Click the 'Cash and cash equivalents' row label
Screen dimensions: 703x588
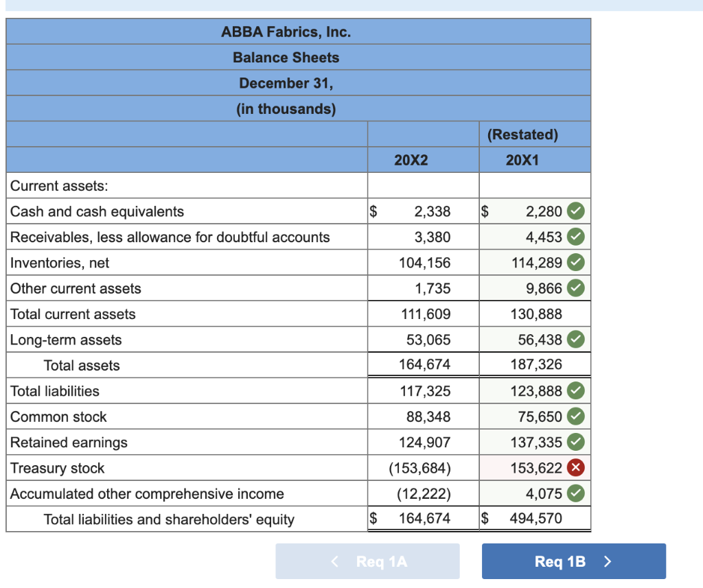coord(97,211)
